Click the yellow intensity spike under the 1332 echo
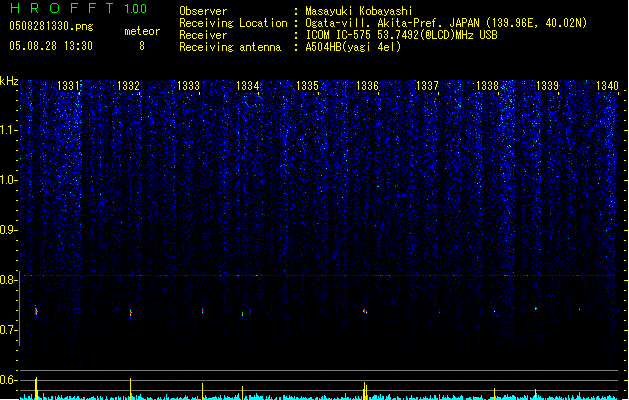This screenshot has height=400, width=629. (x=130, y=388)
